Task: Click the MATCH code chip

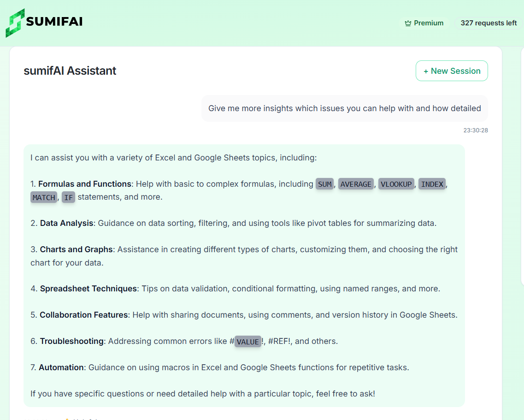Action: click(x=44, y=197)
